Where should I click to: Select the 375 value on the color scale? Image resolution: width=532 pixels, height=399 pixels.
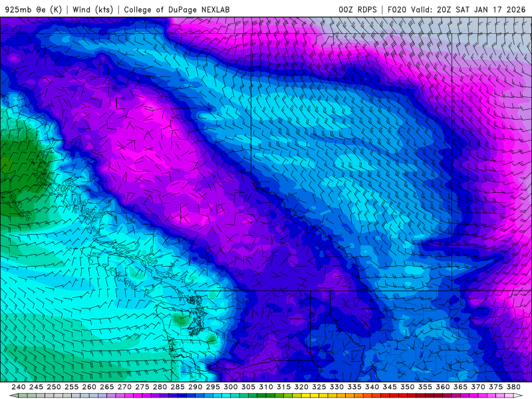tap(495, 387)
